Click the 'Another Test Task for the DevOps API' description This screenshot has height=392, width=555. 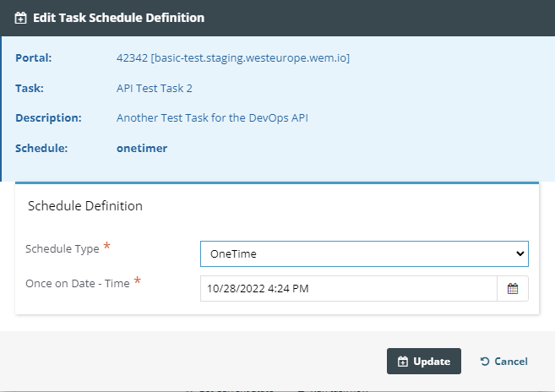[x=212, y=117]
